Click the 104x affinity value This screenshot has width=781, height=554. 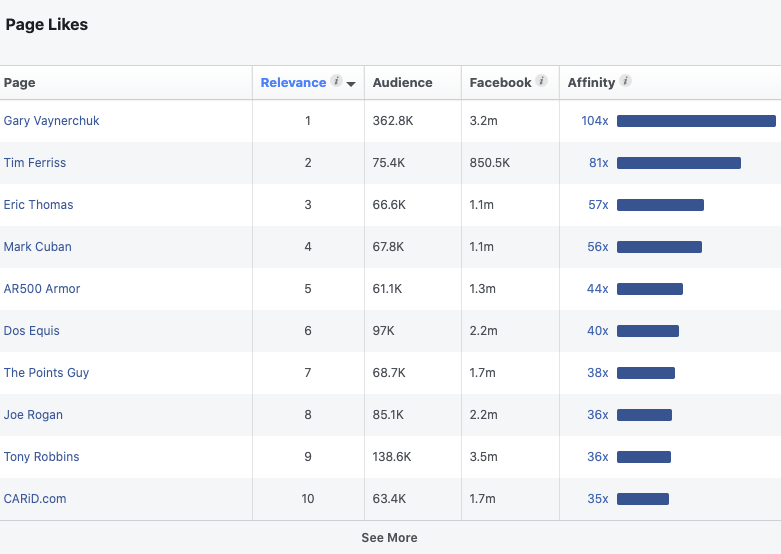(595, 121)
